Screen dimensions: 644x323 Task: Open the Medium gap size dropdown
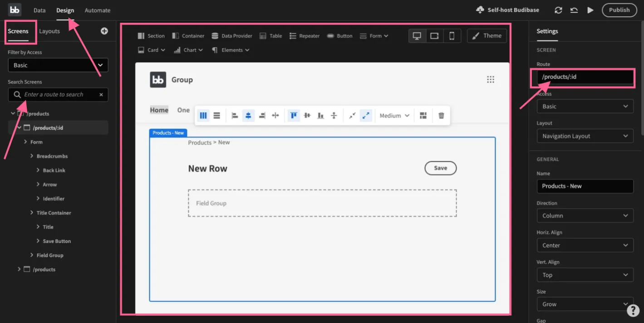(x=394, y=115)
